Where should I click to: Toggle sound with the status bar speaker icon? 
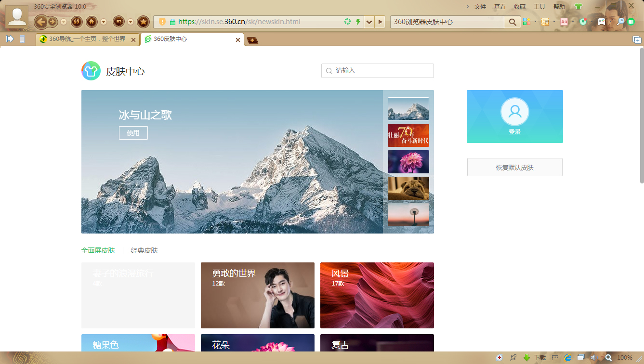tap(594, 358)
